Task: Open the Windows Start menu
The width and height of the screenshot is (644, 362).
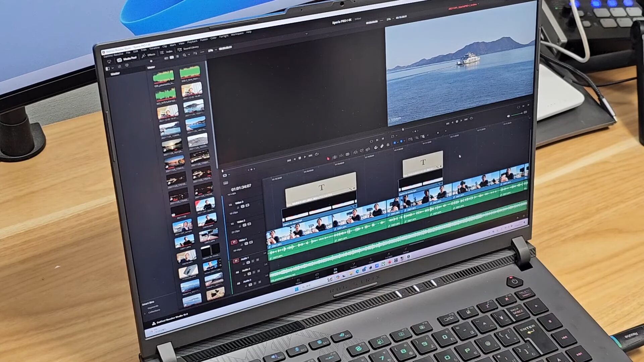Action: pos(297,289)
